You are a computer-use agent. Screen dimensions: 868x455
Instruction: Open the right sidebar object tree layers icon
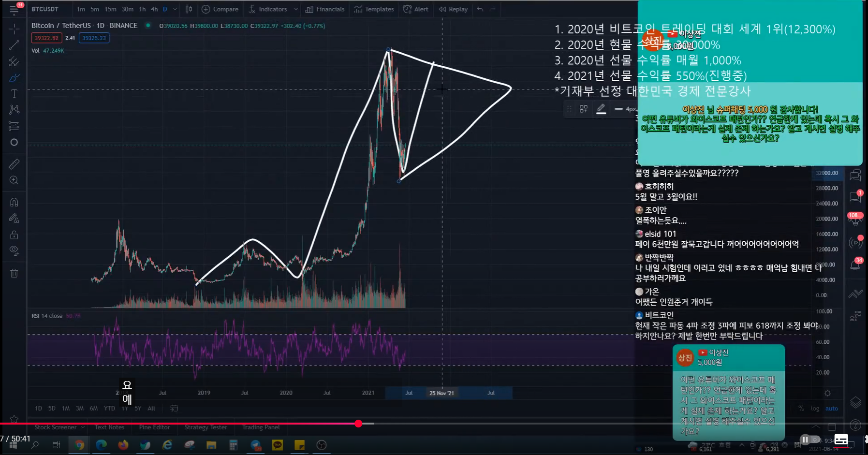(855, 402)
